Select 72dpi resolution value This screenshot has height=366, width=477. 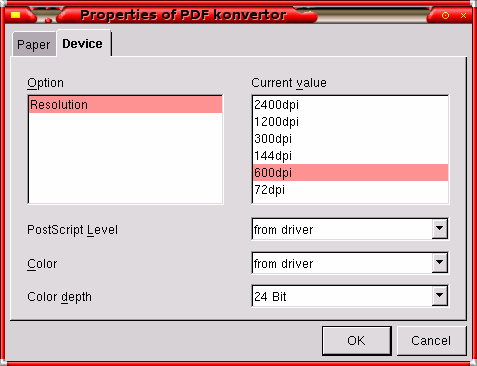pyautogui.click(x=350, y=190)
